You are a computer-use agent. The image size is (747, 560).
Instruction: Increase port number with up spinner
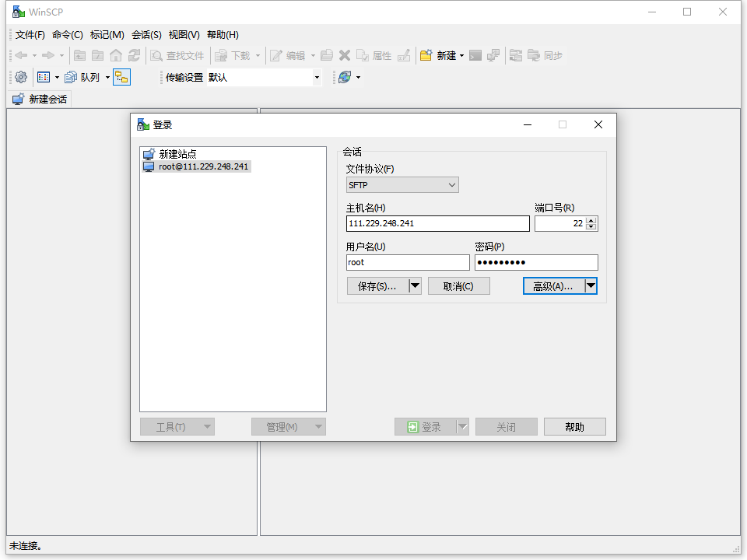[591, 220]
